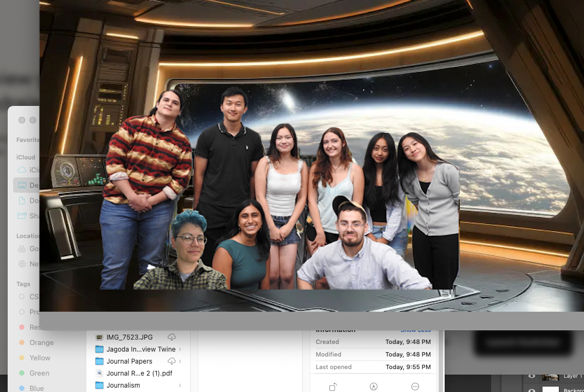
Task: Click the rotate icon below the Information panel
Action: (x=333, y=387)
